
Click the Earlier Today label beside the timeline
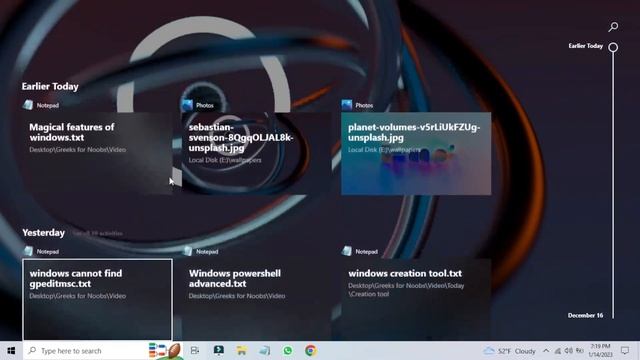585,46
